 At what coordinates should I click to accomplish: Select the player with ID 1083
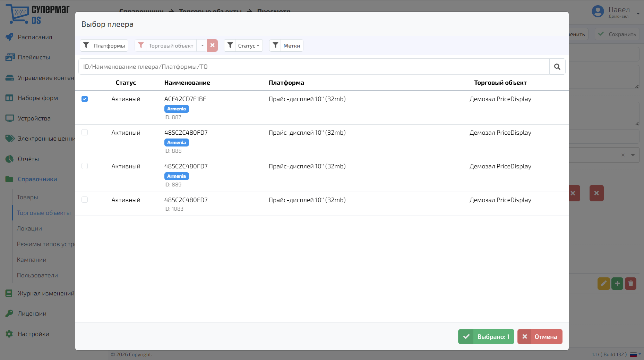pos(85,200)
